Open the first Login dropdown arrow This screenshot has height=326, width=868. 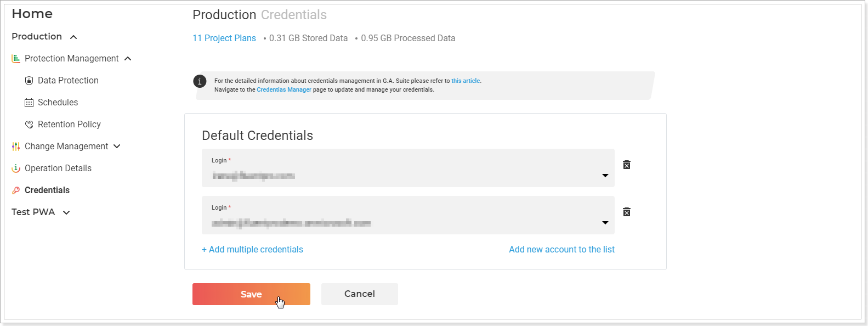coord(605,176)
